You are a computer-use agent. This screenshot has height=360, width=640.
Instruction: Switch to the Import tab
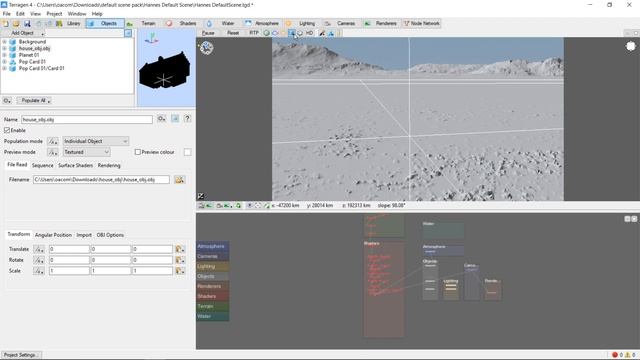click(x=84, y=235)
